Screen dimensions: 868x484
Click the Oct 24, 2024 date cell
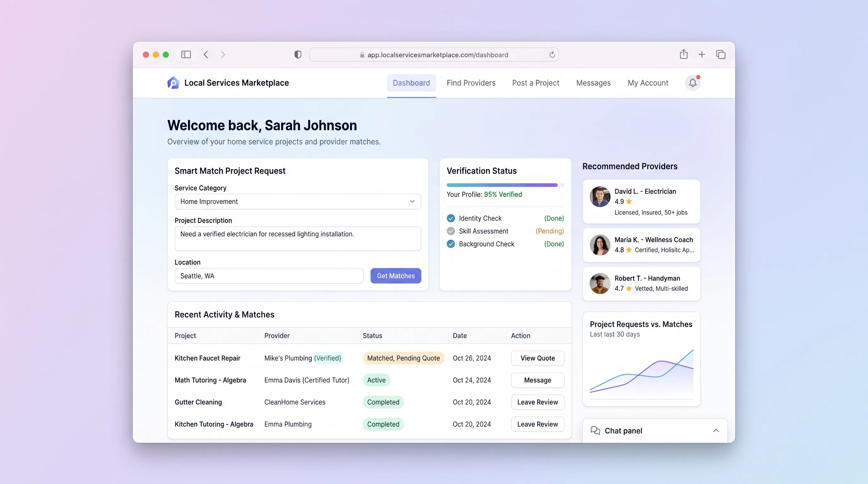point(472,380)
